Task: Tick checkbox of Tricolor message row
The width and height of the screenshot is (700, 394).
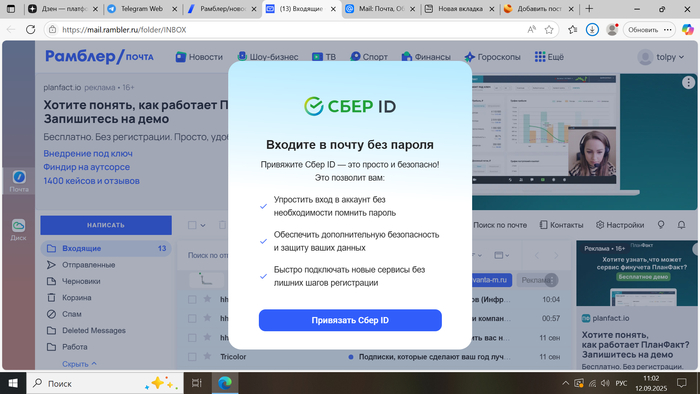Action: pos(192,357)
